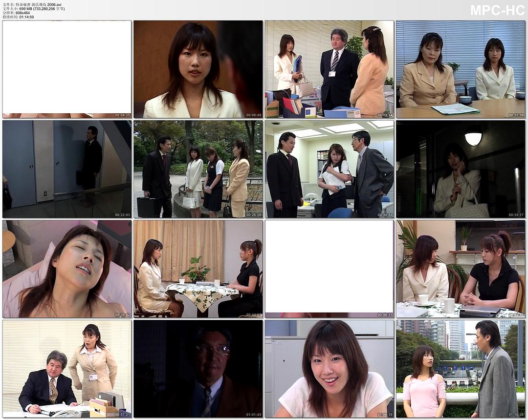Open the frame timestamped 00:52:56
The image size is (528, 420).
(461, 269)
